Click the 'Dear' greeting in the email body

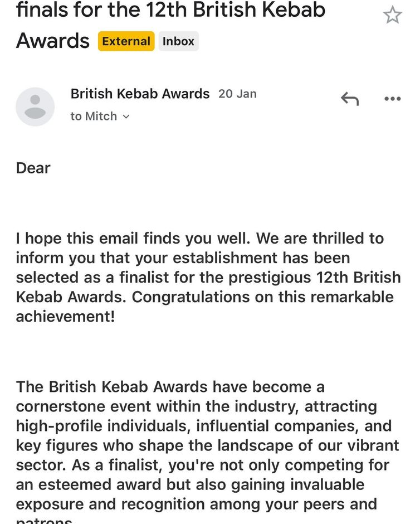(x=32, y=168)
